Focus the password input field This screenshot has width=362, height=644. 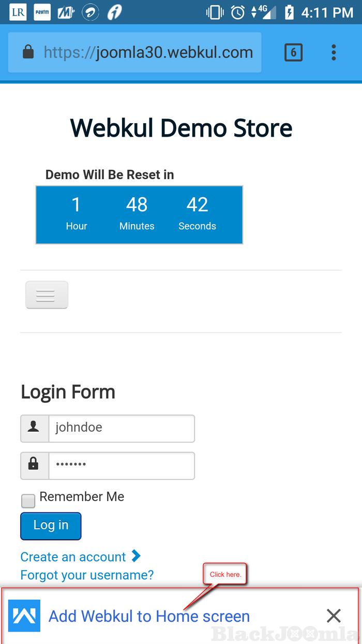[121, 465]
